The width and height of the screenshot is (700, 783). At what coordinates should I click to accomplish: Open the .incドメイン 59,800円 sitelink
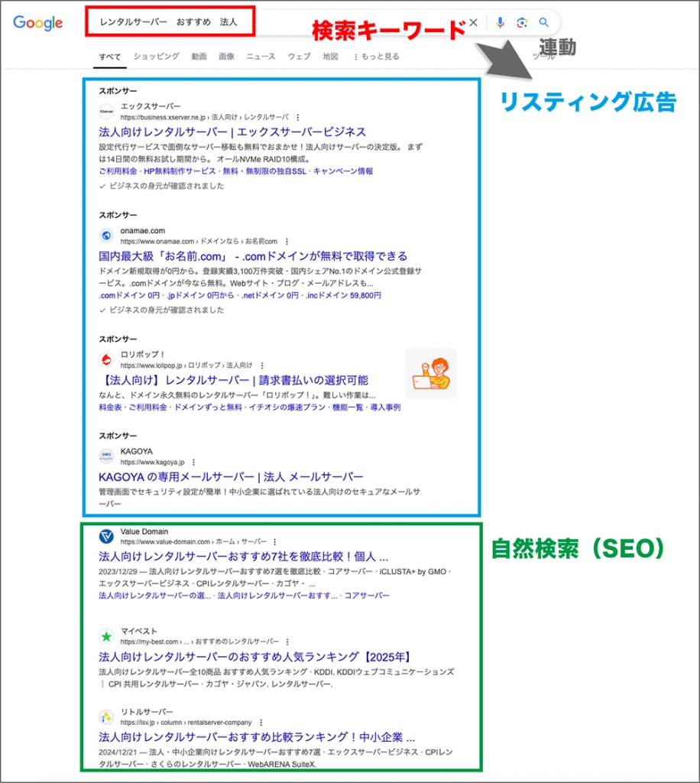[343, 295]
